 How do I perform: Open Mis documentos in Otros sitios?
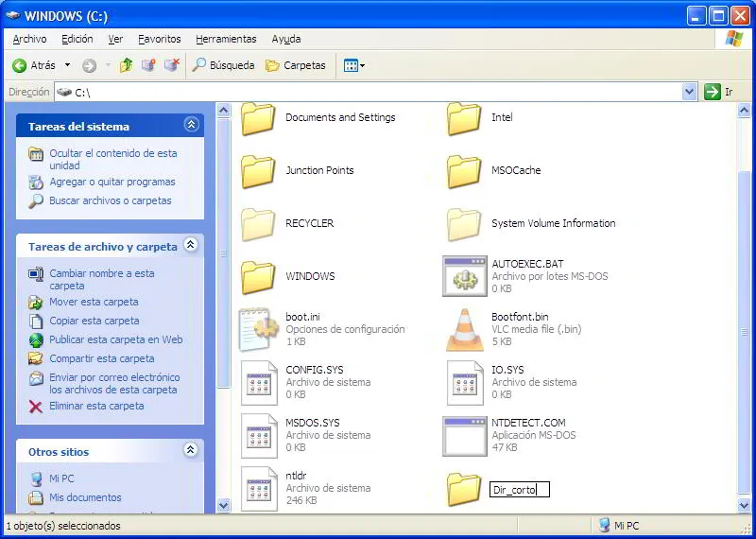tap(85, 497)
